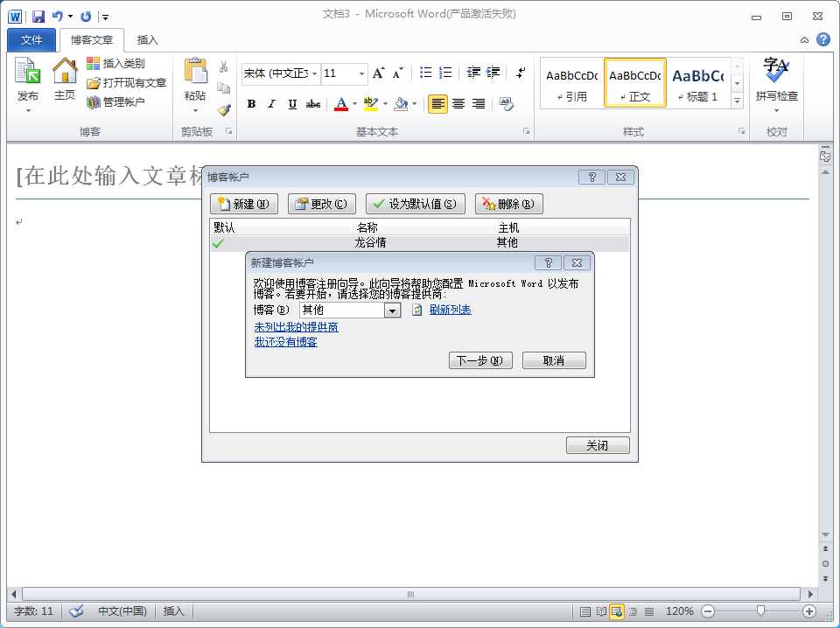The width and height of the screenshot is (840, 628).
Task: Zoom in with the plus button
Action: (x=809, y=611)
